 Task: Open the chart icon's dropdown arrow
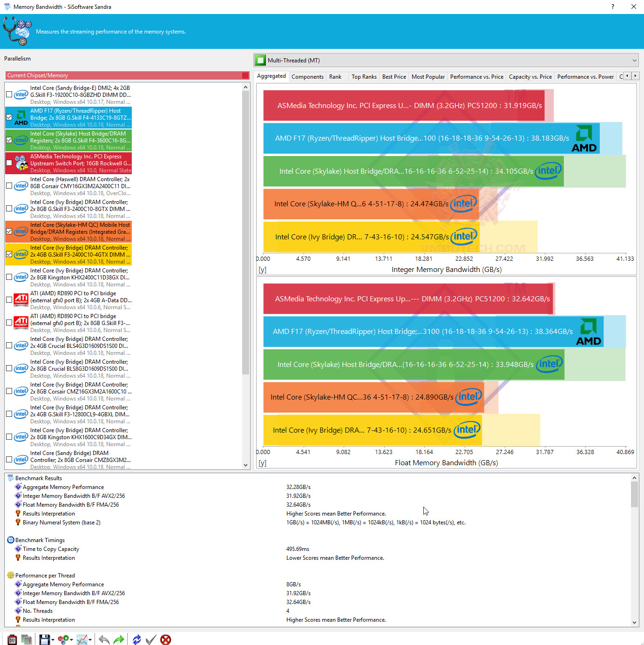[x=90, y=640]
